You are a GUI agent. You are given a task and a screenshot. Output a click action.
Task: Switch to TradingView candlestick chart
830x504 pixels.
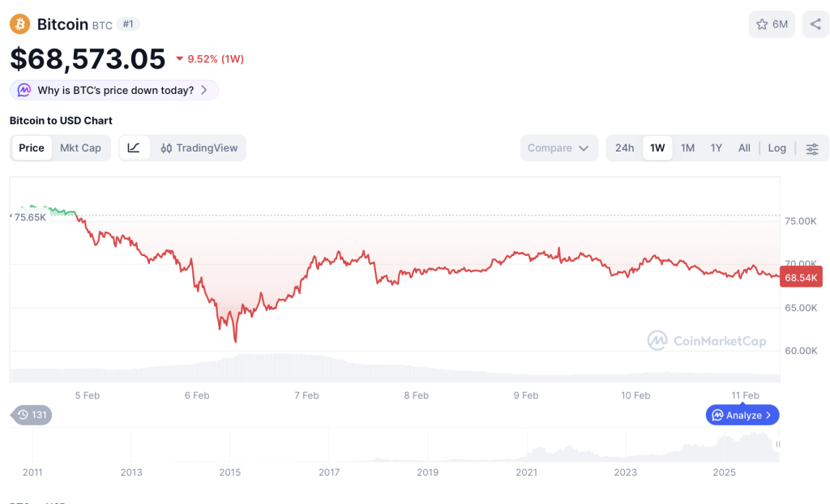pyautogui.click(x=199, y=148)
